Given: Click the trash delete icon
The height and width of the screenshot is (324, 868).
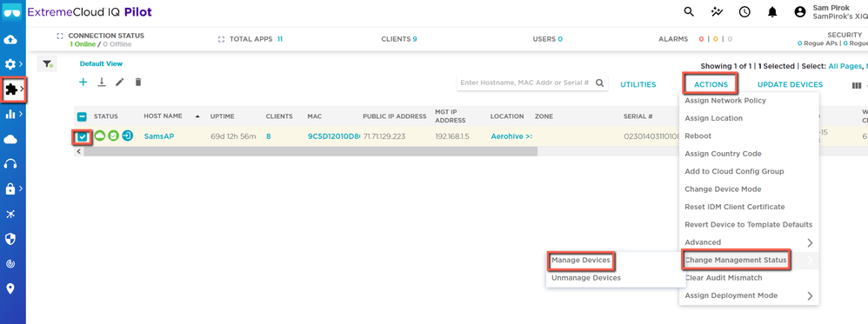Looking at the screenshot, I should click(x=138, y=82).
